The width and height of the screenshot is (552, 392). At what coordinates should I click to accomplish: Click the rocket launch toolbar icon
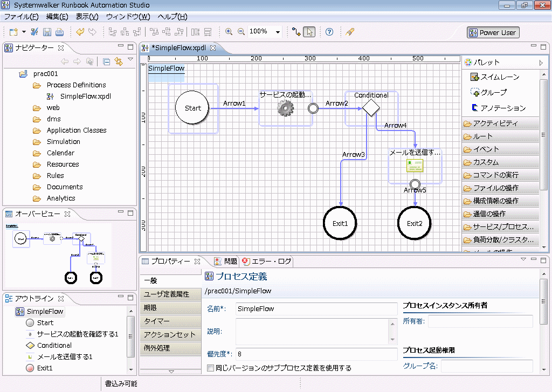(x=350, y=32)
